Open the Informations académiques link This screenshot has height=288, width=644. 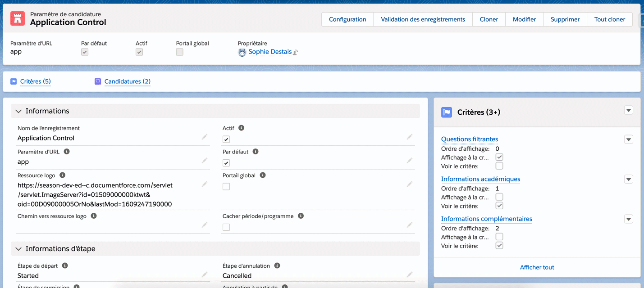(480, 179)
